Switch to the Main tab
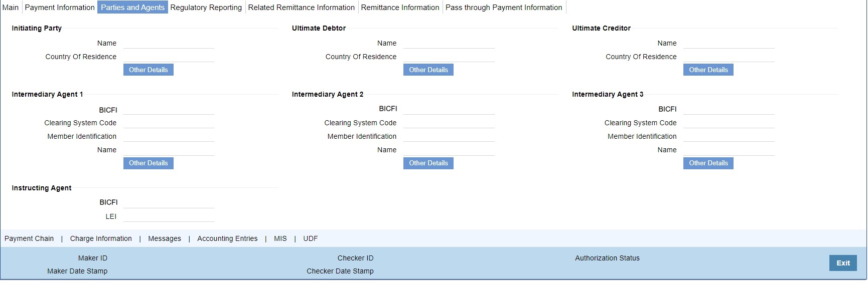Image resolution: width=868 pixels, height=282 pixels. 11,7
